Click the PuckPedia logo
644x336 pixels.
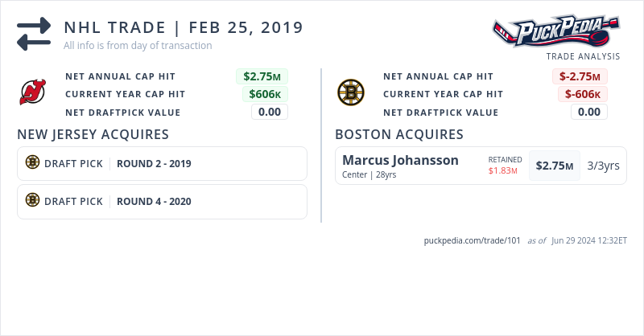click(x=556, y=32)
